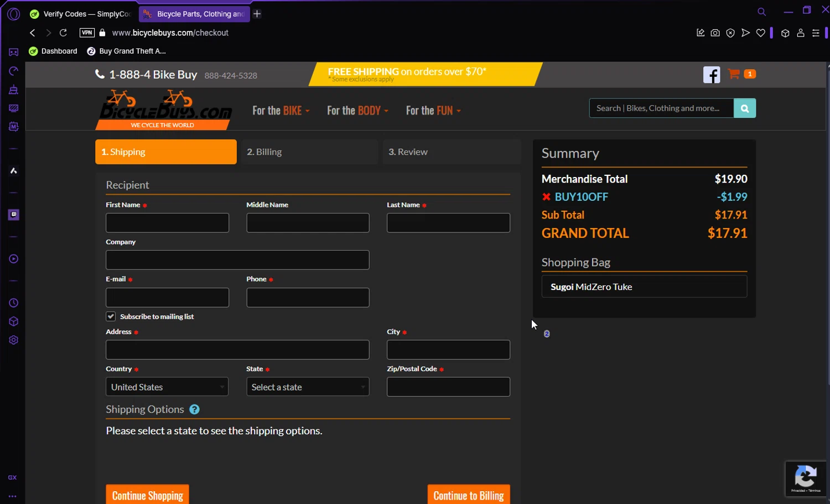Image resolution: width=830 pixels, height=504 pixels.
Task: Expand the For the FUN menu
Action: [x=433, y=111]
